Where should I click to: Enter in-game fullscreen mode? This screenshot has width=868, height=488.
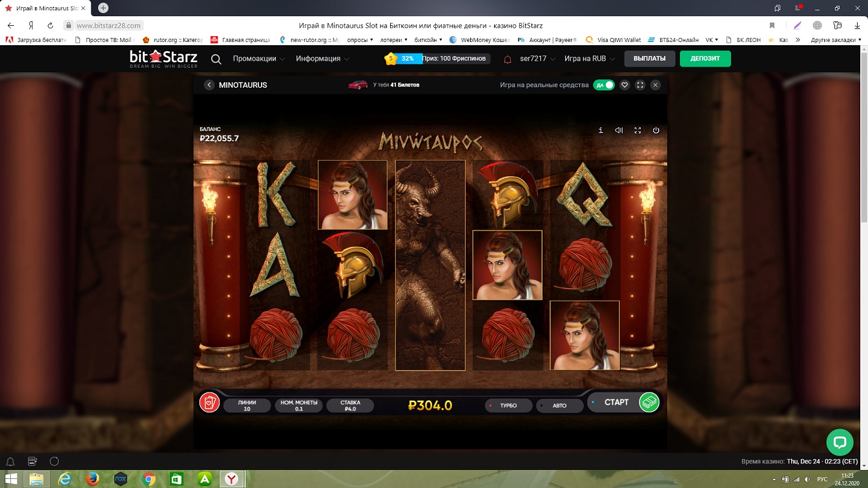point(637,130)
